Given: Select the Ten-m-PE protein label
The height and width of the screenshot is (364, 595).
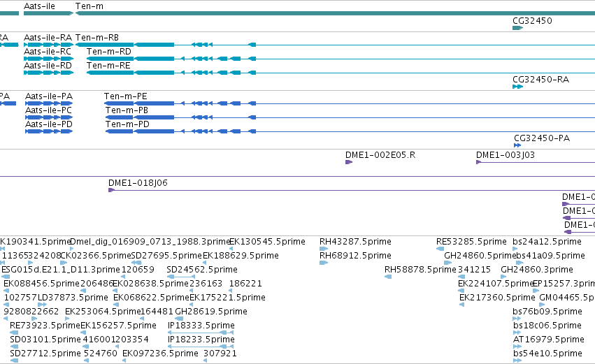Looking at the screenshot, I should tap(126, 96).
